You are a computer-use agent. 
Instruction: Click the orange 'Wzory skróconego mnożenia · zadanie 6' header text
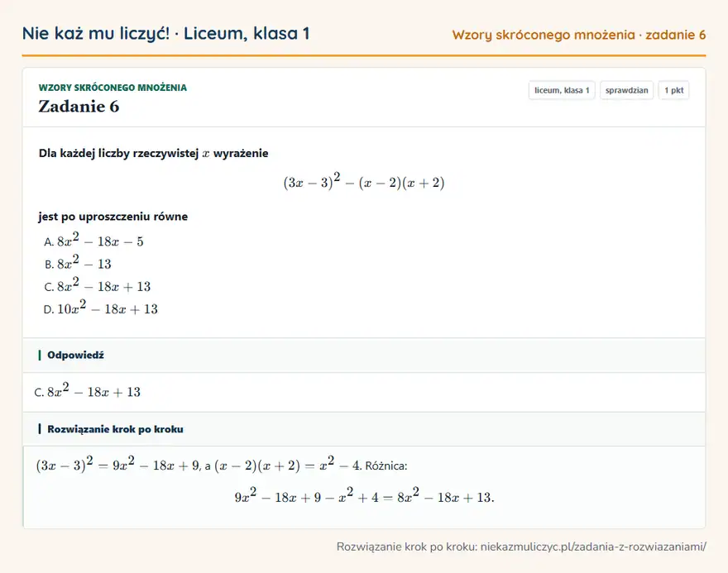579,35
